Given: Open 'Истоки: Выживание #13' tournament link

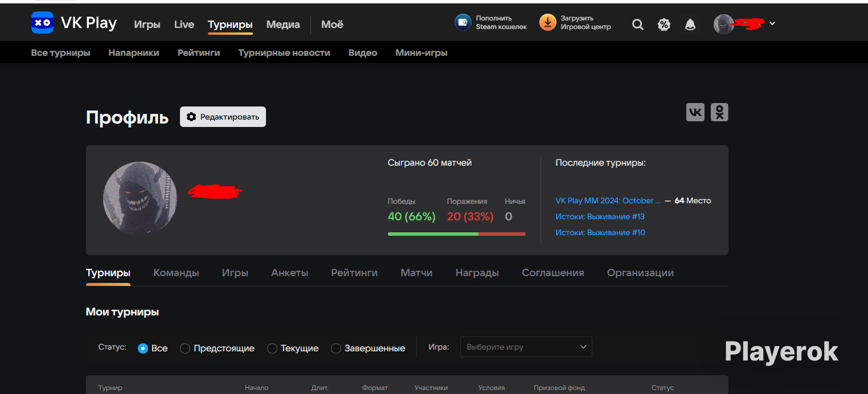Looking at the screenshot, I should click(600, 216).
